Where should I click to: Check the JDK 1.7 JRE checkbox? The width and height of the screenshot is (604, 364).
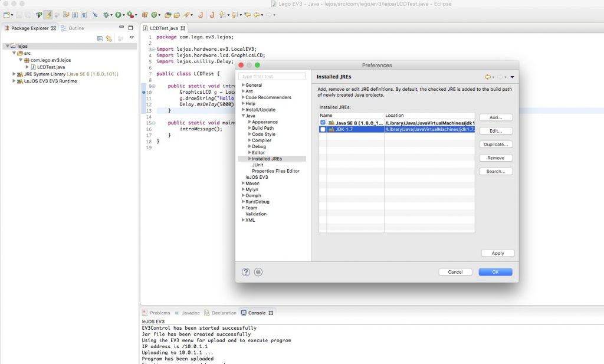coord(323,129)
